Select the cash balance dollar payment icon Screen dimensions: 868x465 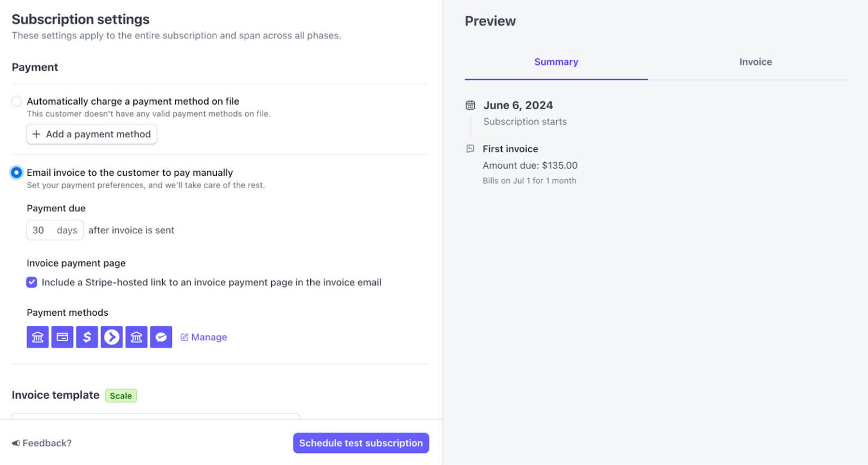(x=87, y=337)
